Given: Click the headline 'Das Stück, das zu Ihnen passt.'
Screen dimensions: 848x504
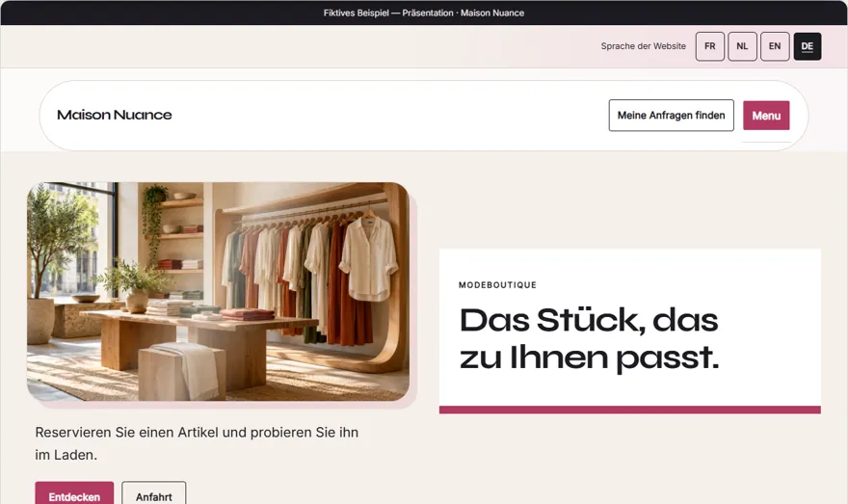Looking at the screenshot, I should click(x=589, y=338).
